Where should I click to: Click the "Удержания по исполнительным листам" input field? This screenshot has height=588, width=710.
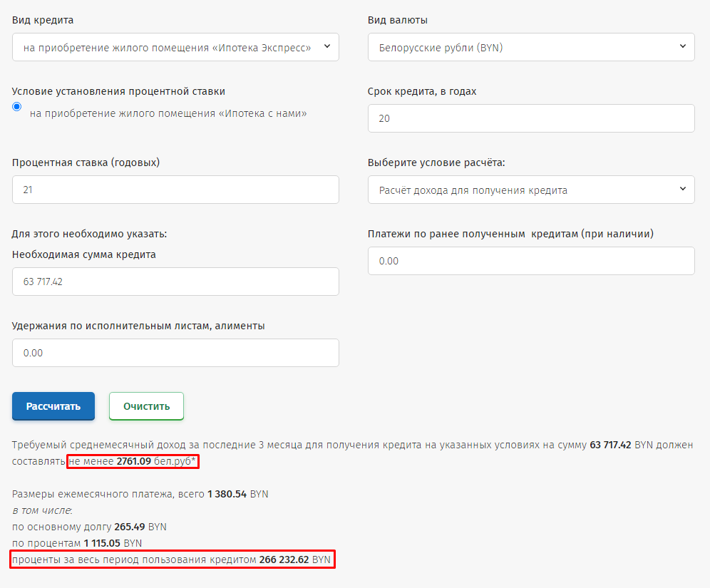[x=175, y=353]
